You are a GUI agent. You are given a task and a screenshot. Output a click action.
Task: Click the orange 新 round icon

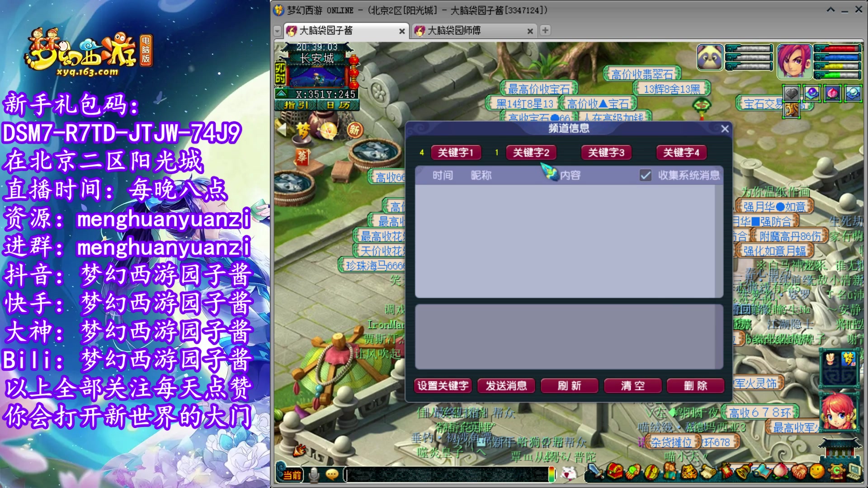point(355,131)
